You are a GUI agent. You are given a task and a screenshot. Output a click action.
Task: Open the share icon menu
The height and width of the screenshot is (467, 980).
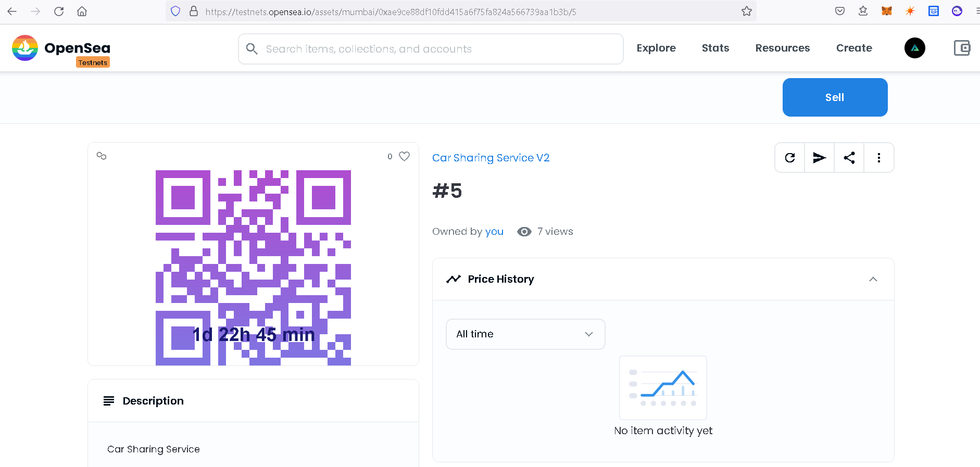click(x=849, y=158)
